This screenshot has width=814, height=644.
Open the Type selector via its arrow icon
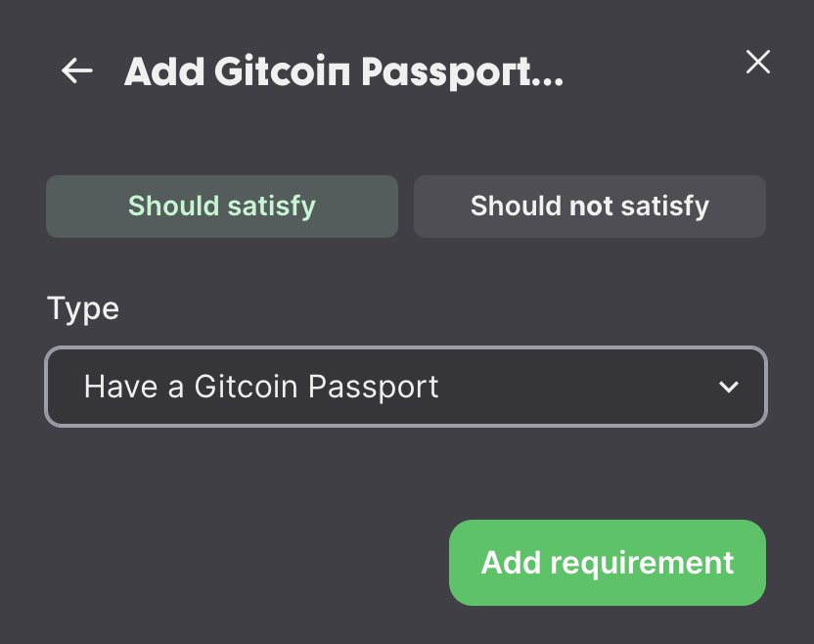point(728,388)
